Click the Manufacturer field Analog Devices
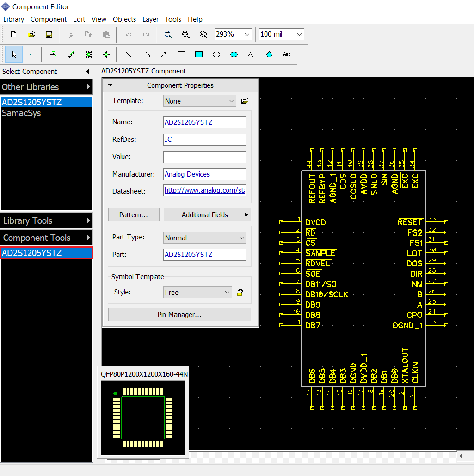Viewport: 474px width, 476px height. pos(205,174)
